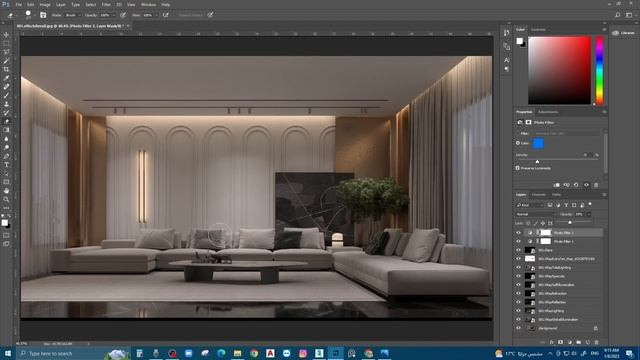Open the Photo Filter preset dropdown
This screenshot has height=360, width=640.
566,133
